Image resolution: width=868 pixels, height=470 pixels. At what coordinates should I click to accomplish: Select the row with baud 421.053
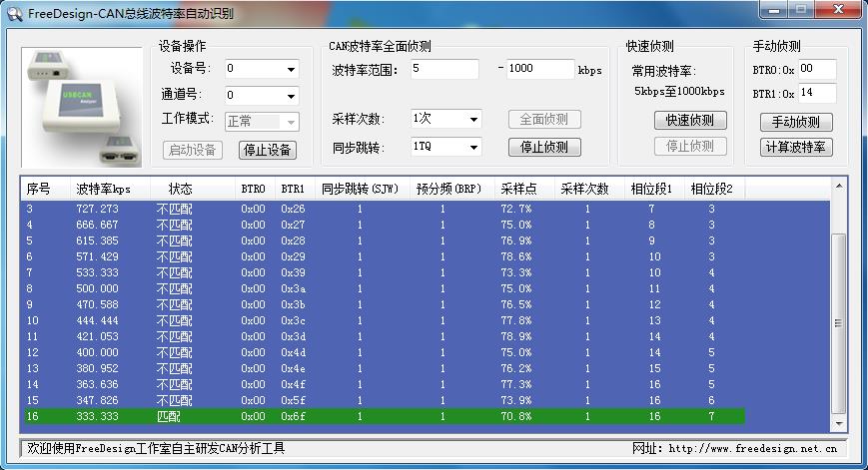384,336
